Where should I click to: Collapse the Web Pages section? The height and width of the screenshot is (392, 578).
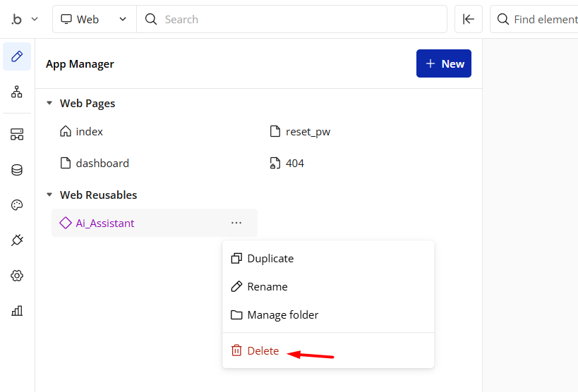click(49, 104)
